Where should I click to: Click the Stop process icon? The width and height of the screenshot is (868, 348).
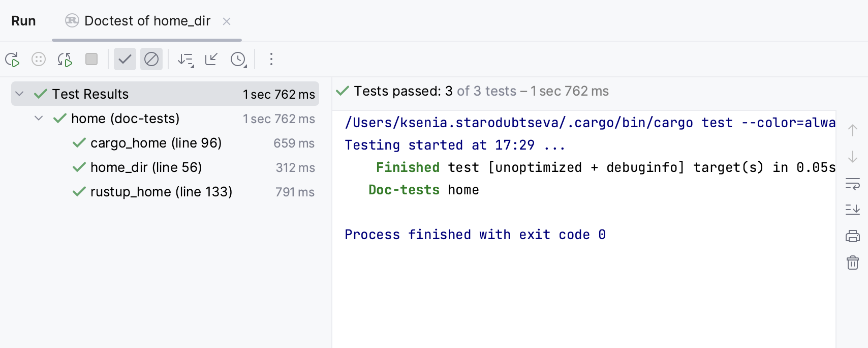[91, 60]
